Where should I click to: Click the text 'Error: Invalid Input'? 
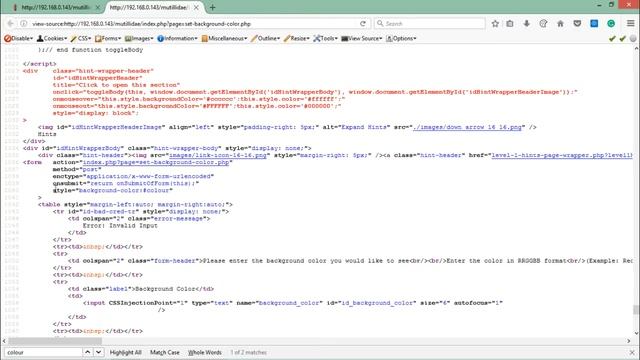click(120, 225)
